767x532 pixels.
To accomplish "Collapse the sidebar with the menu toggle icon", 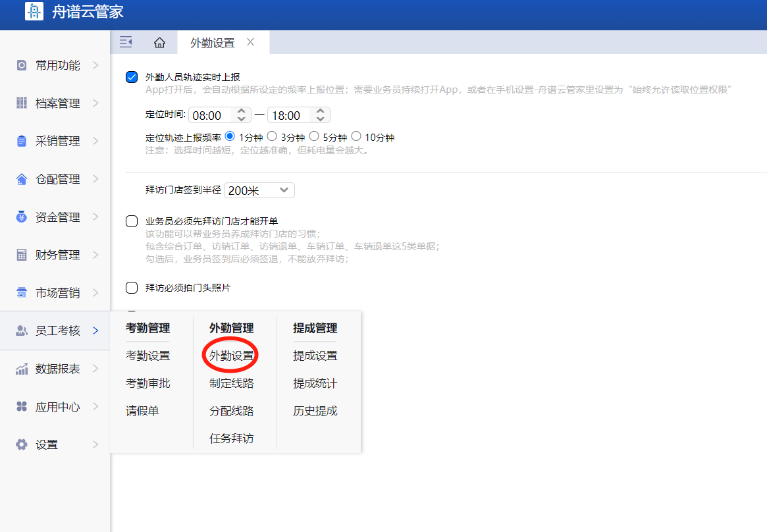I will coord(126,43).
